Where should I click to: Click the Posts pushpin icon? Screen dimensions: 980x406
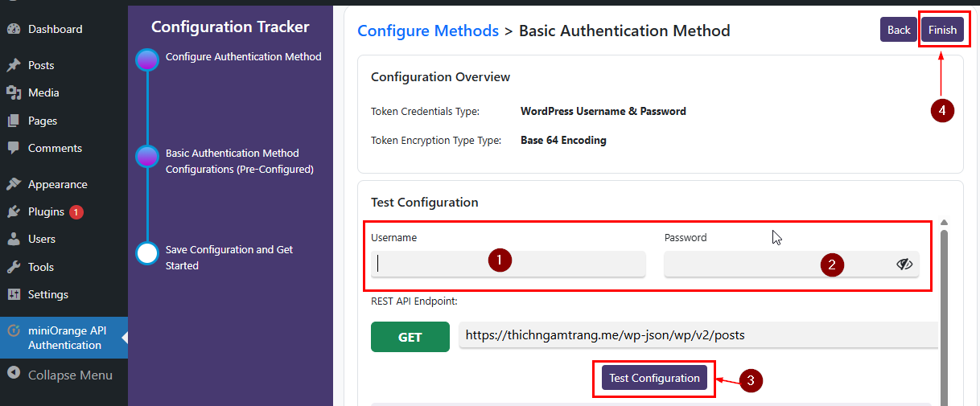[x=14, y=65]
